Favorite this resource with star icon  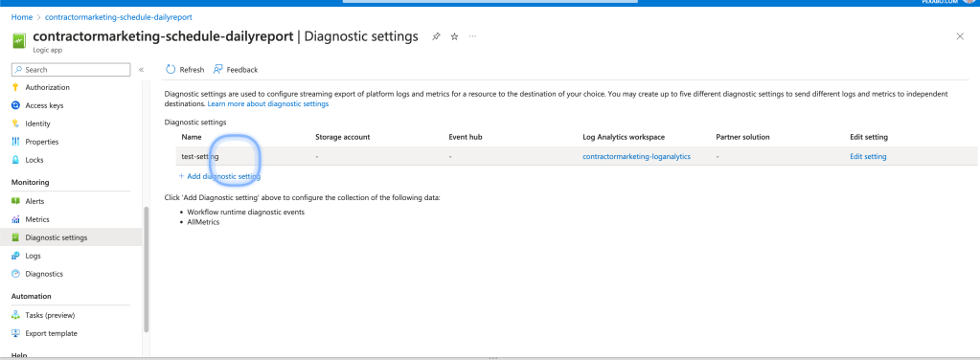click(454, 37)
